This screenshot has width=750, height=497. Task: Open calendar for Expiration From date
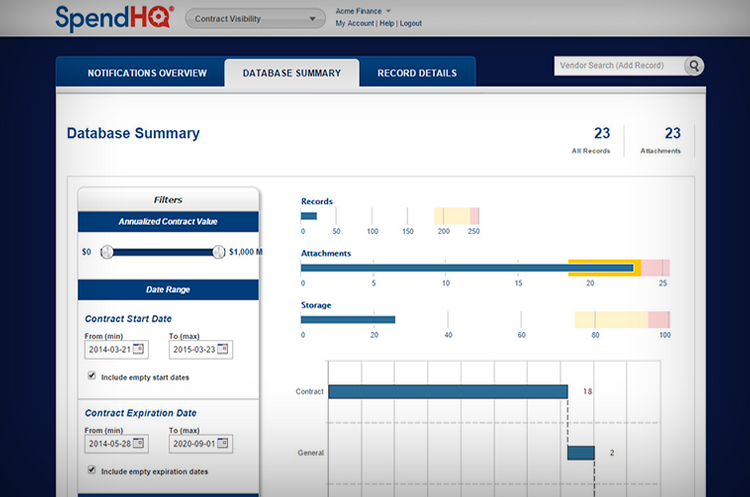[x=138, y=443]
